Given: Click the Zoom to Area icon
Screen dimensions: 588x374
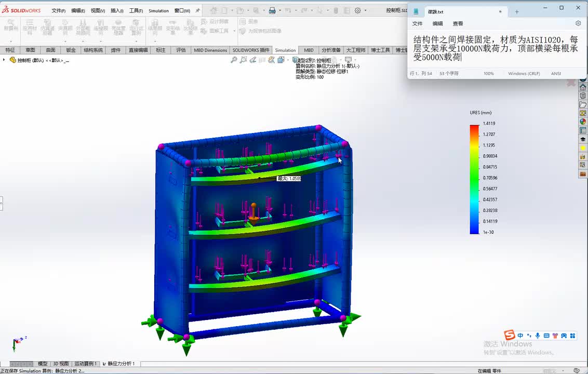Looking at the screenshot, I should point(243,60).
